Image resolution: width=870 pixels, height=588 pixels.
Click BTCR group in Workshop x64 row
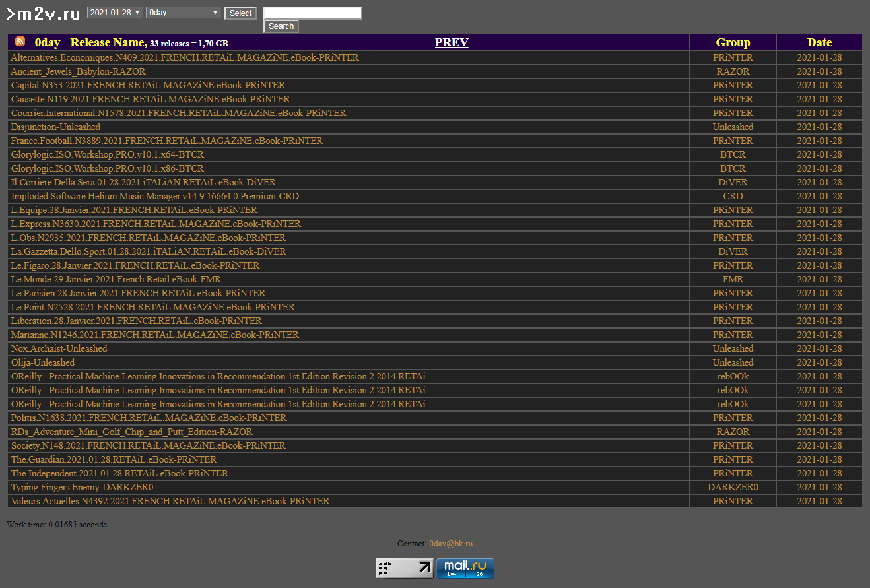point(733,154)
